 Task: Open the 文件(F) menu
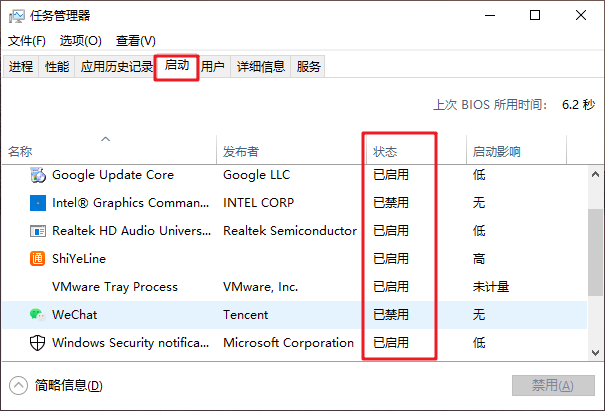pyautogui.click(x=27, y=41)
